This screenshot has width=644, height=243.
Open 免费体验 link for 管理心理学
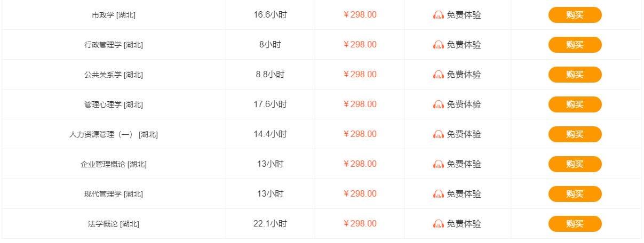click(464, 104)
